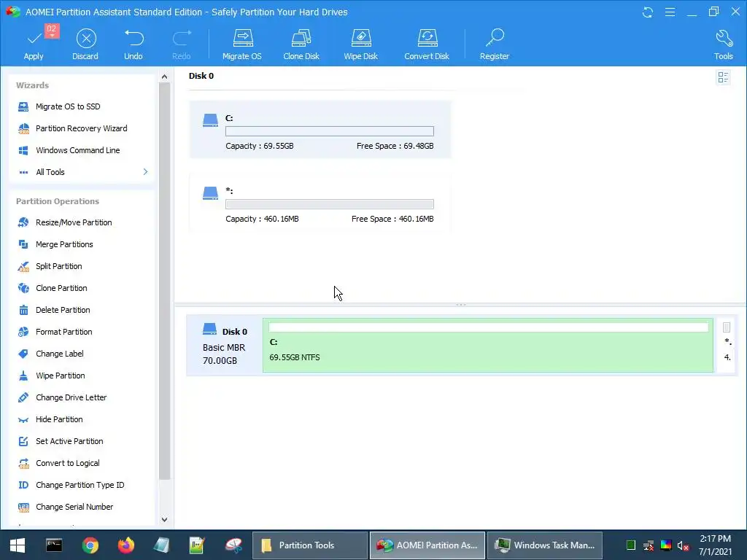Viewport: 747px width, 560px height.
Task: Click the Change Serial Number icon
Action: click(x=23, y=507)
